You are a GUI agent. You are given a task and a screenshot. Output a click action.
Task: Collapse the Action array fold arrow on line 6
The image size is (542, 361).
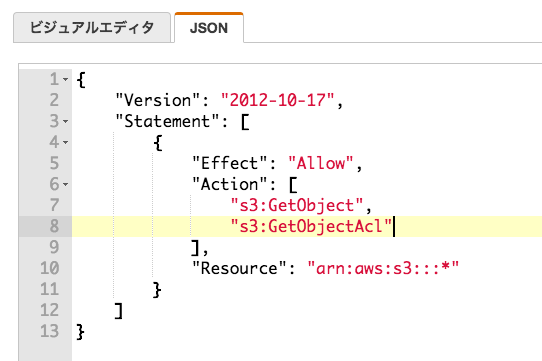pos(66,184)
